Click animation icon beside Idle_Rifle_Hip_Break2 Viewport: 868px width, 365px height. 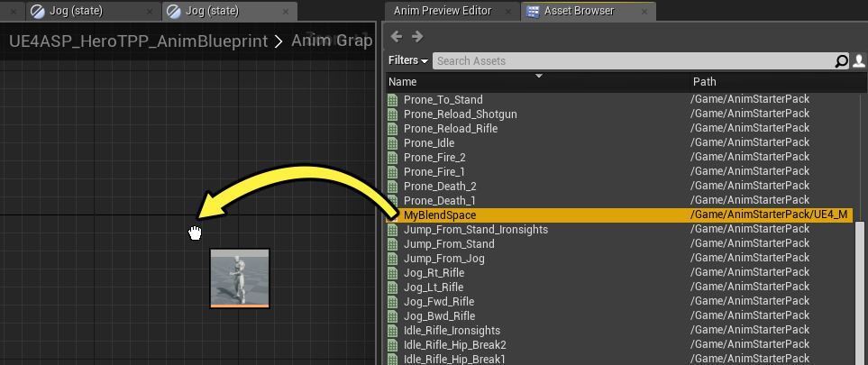coord(393,344)
